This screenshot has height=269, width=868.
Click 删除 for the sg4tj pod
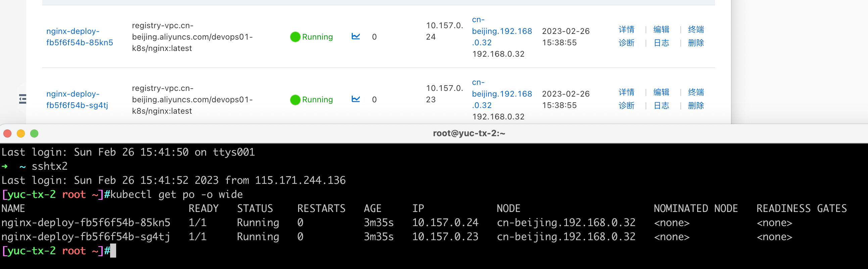pos(695,106)
